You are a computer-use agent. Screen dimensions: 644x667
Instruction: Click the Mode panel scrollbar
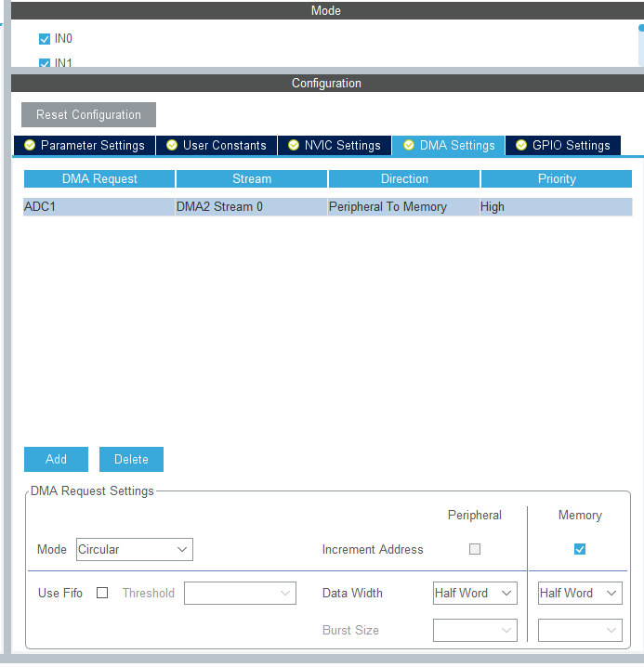(x=641, y=45)
